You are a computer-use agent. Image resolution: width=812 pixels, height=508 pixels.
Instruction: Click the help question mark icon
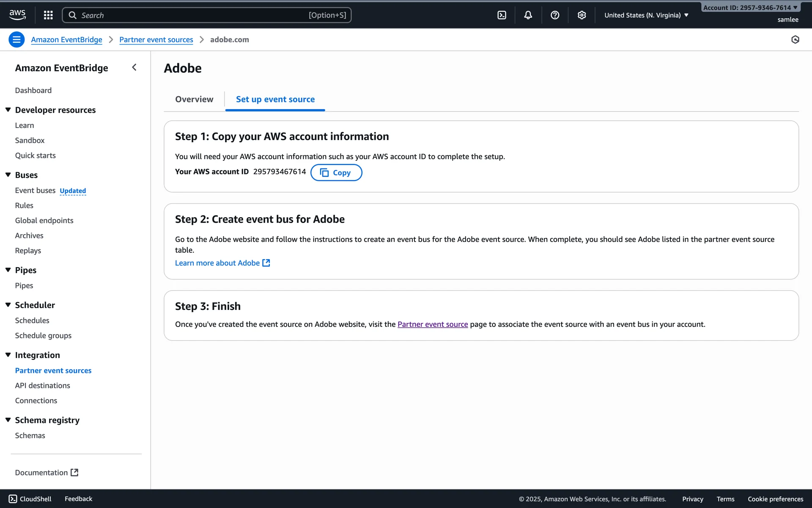[555, 15]
